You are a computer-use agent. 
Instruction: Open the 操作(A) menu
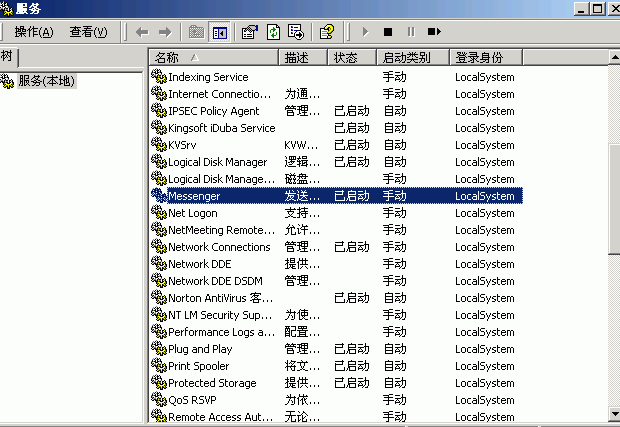[34, 32]
